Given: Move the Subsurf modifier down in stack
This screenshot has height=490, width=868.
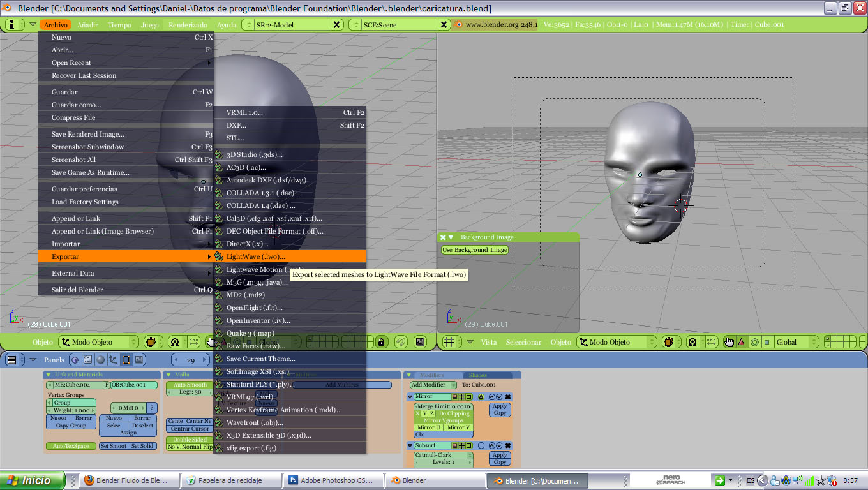Looking at the screenshot, I should pyautogui.click(x=499, y=445).
